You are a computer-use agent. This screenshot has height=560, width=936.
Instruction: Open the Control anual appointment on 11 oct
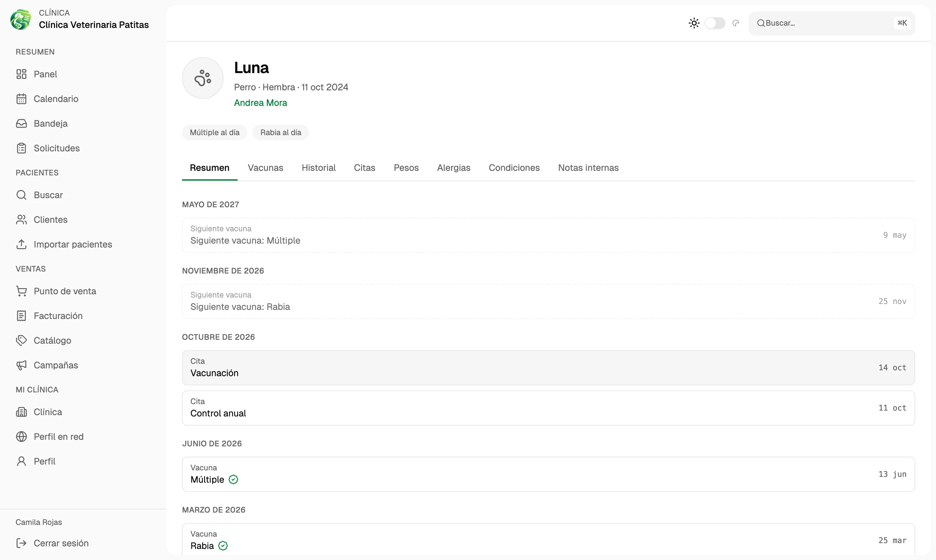coord(548,408)
